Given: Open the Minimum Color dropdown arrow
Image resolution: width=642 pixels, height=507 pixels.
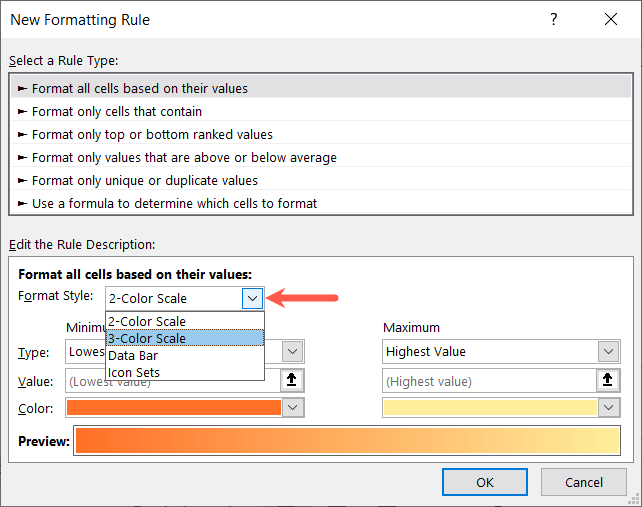Looking at the screenshot, I should pyautogui.click(x=293, y=407).
